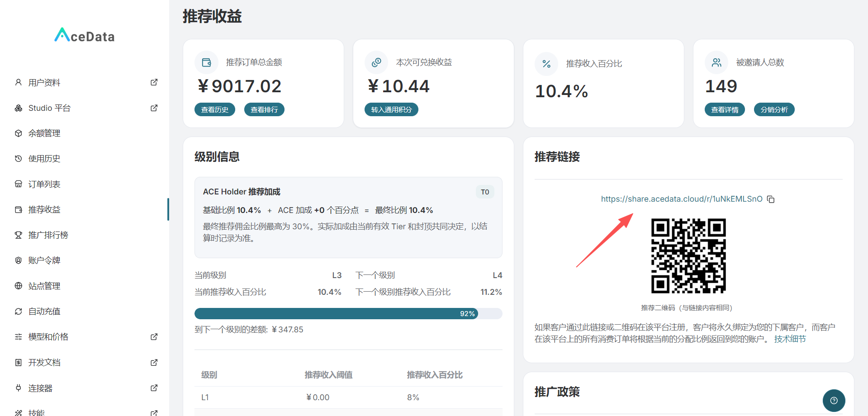Click the 站点管理 globe icon
The image size is (868, 416).
coord(19,286)
